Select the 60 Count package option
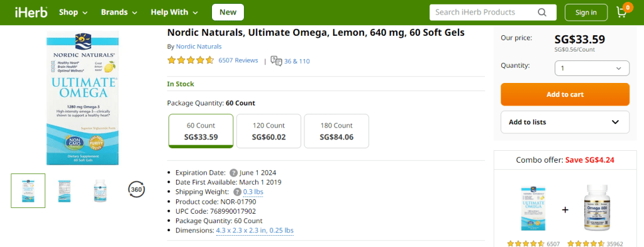 click(201, 131)
